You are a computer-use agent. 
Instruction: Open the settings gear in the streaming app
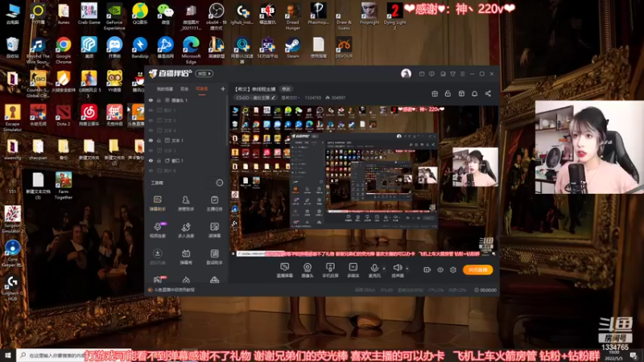[453, 269]
